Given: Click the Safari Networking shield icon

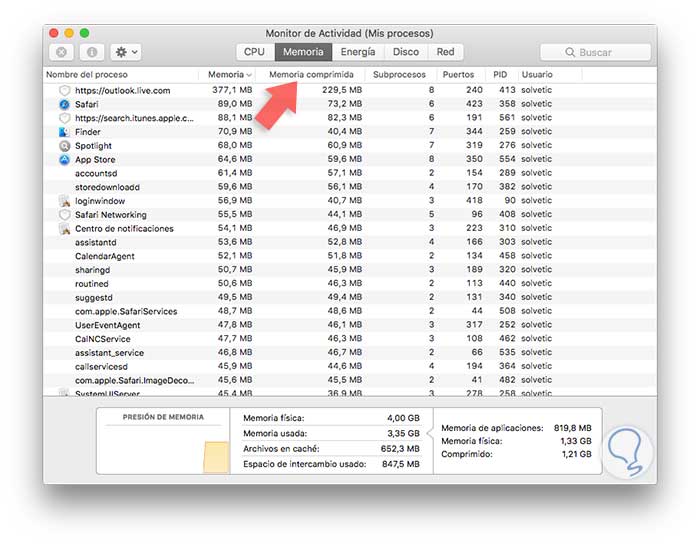Looking at the screenshot, I should [65, 215].
